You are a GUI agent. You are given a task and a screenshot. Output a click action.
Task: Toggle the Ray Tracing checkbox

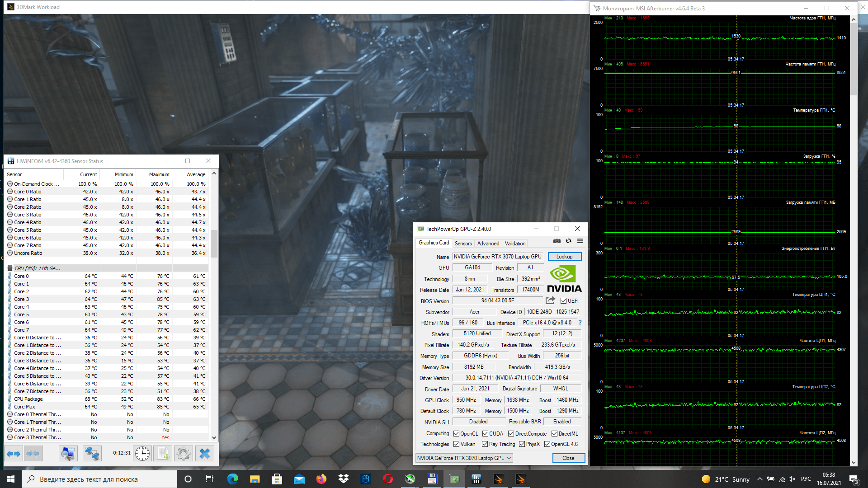pyautogui.click(x=485, y=444)
